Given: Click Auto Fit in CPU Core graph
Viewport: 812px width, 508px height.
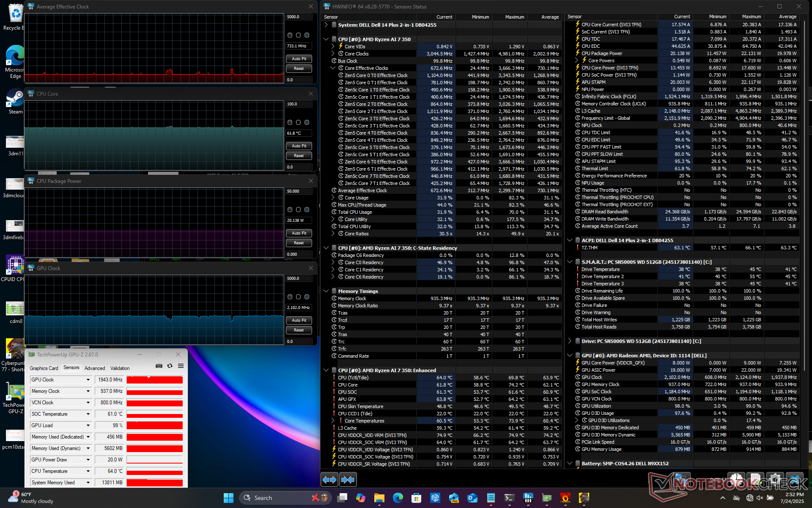Looking at the screenshot, I should click(x=299, y=146).
